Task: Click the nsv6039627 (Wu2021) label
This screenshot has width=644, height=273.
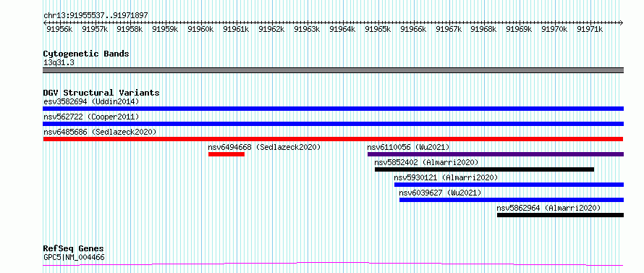Action: [x=440, y=193]
